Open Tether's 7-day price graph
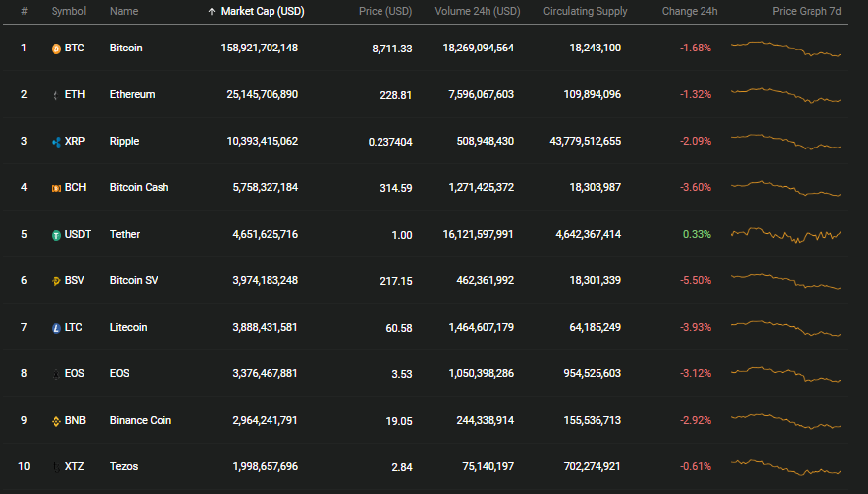The height and width of the screenshot is (494, 868). point(786,235)
